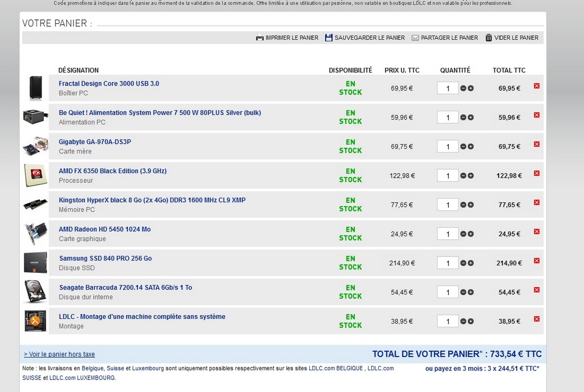The image size is (584, 392).
Task: Edit quantity field for Samsung SSD 840 PRO
Action: pyautogui.click(x=448, y=263)
